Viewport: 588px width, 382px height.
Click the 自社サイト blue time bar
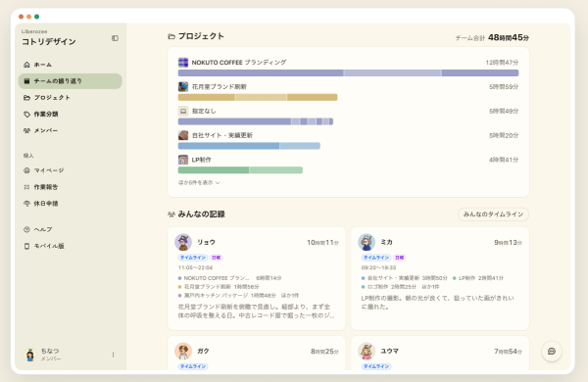click(x=249, y=146)
